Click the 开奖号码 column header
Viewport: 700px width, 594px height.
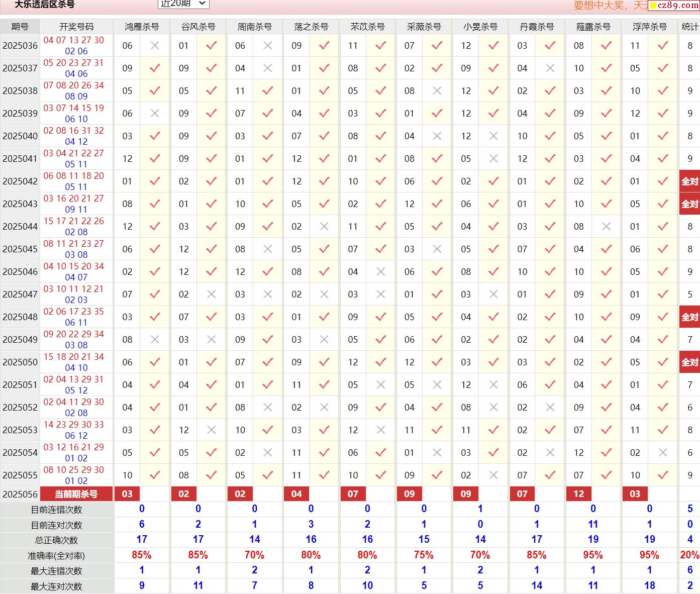(x=76, y=27)
